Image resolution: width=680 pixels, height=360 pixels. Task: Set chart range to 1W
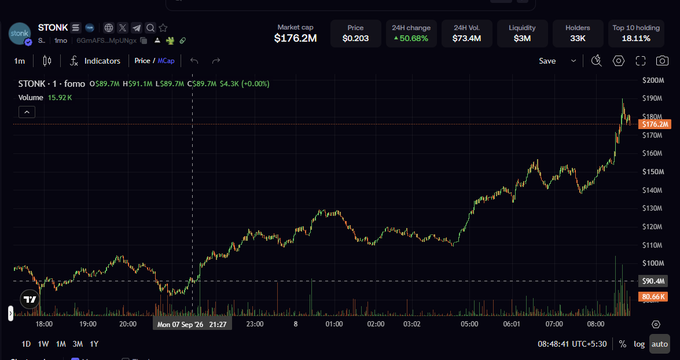43,344
